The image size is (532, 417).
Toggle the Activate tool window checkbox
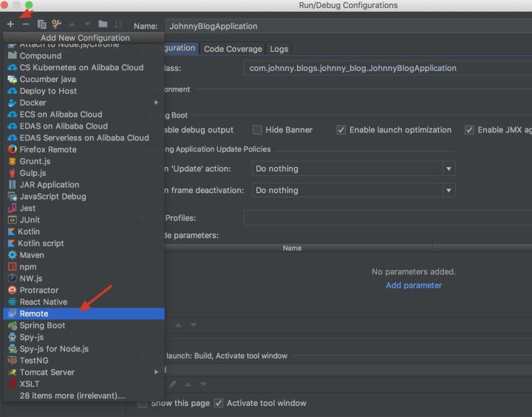(x=219, y=403)
